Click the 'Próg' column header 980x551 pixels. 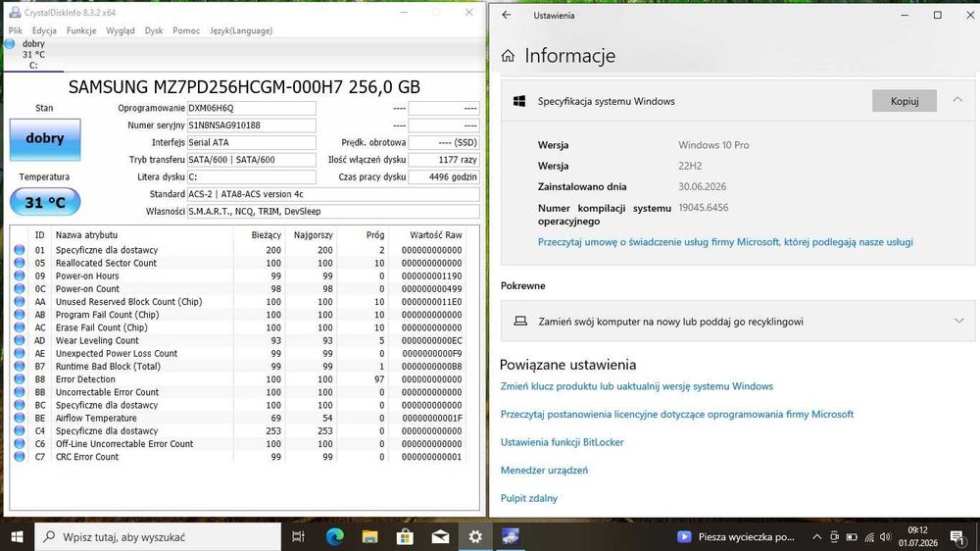[375, 235]
